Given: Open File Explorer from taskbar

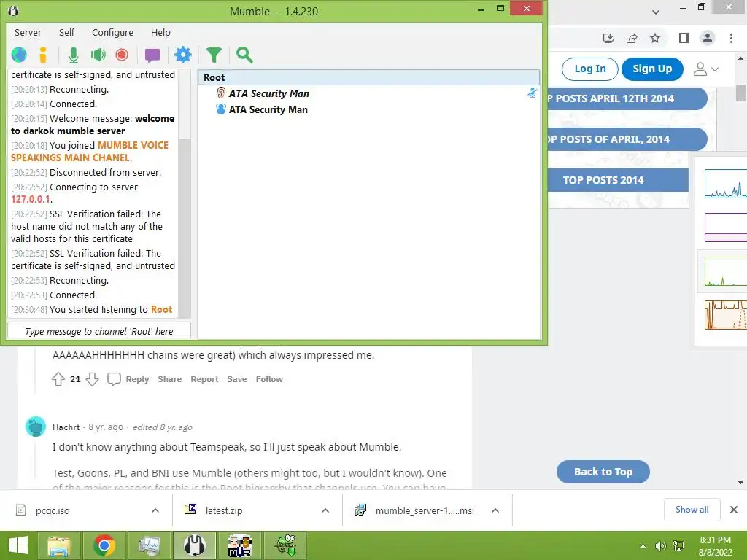Looking at the screenshot, I should (x=60, y=545).
